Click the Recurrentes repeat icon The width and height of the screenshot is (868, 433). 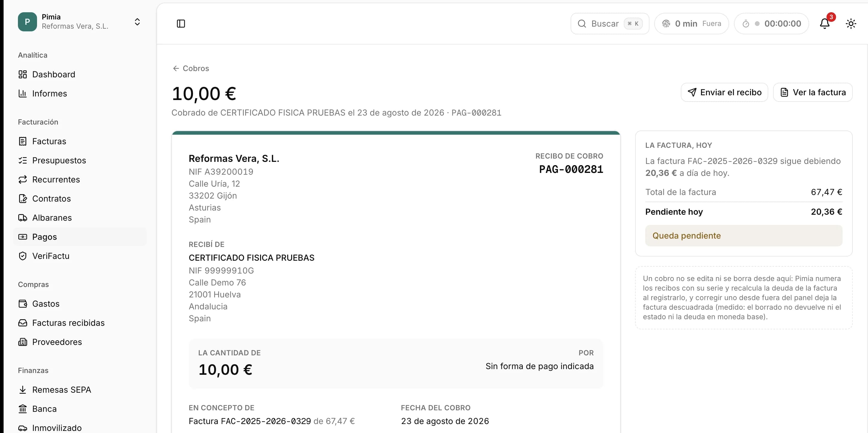point(23,179)
